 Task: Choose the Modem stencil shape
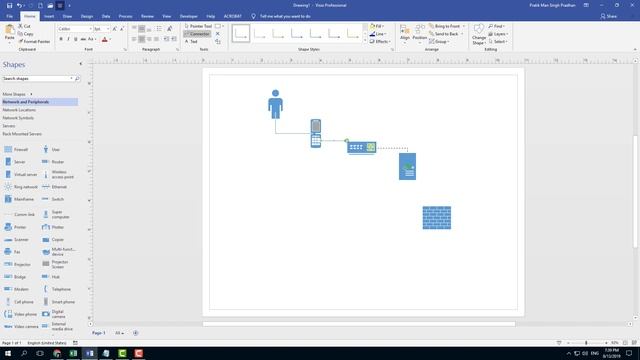16,289
